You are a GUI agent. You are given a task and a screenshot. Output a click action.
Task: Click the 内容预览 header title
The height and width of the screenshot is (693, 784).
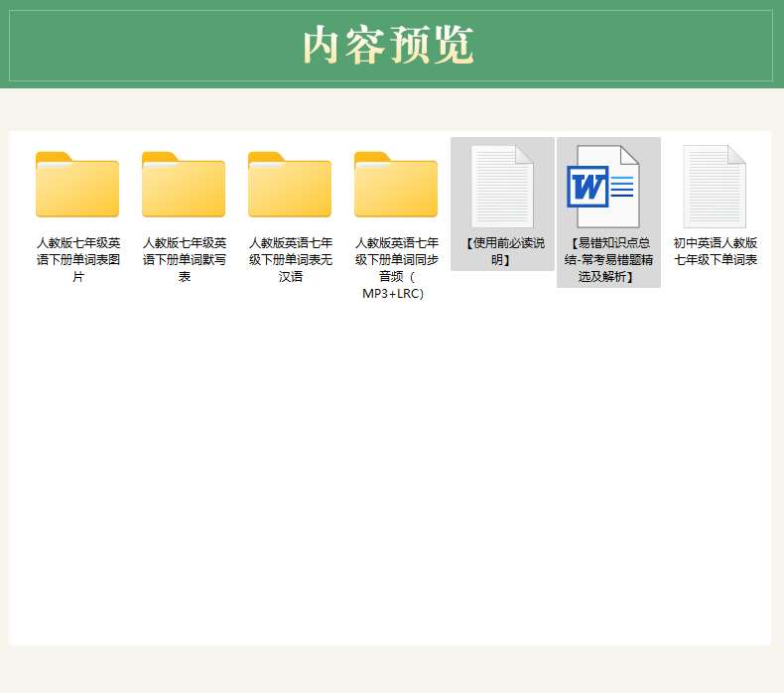point(388,45)
